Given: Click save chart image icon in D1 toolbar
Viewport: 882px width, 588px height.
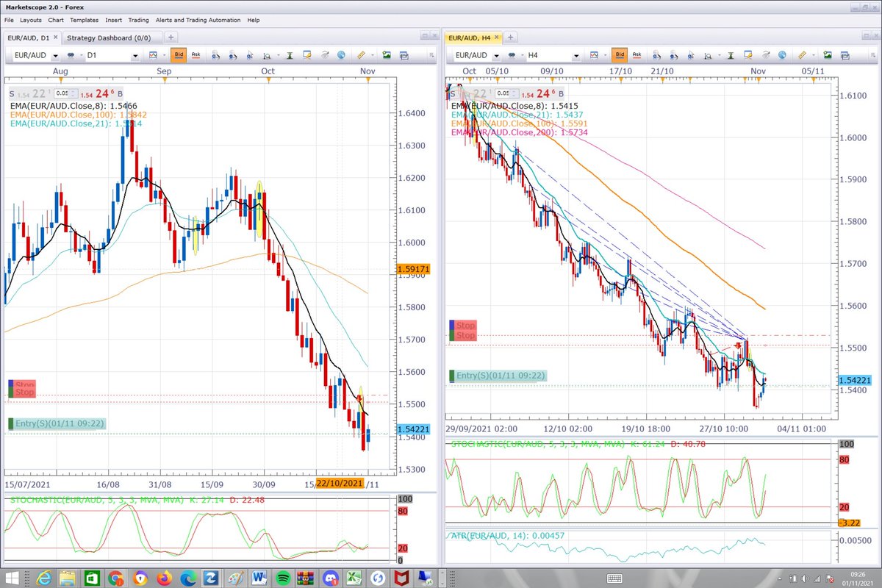Looking at the screenshot, I should 386,55.
